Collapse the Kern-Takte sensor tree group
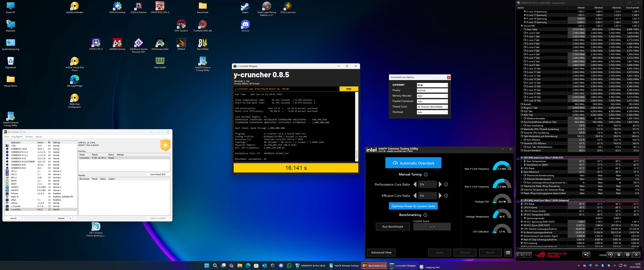The height and width of the screenshot is (270, 644). pos(521,29)
